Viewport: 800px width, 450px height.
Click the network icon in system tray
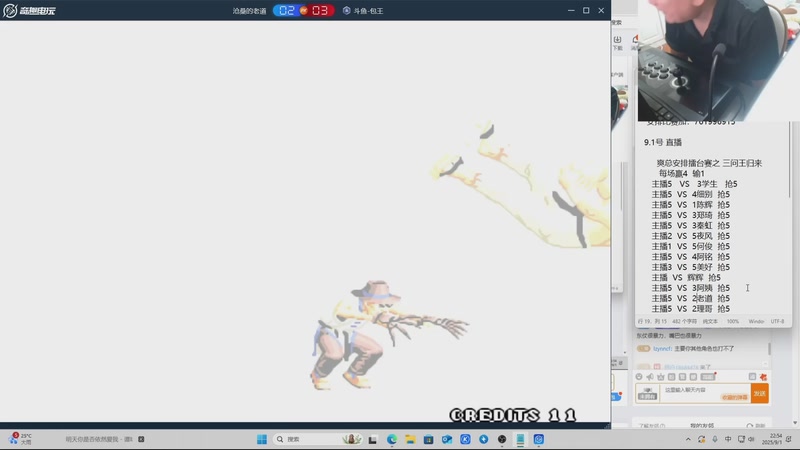741,439
